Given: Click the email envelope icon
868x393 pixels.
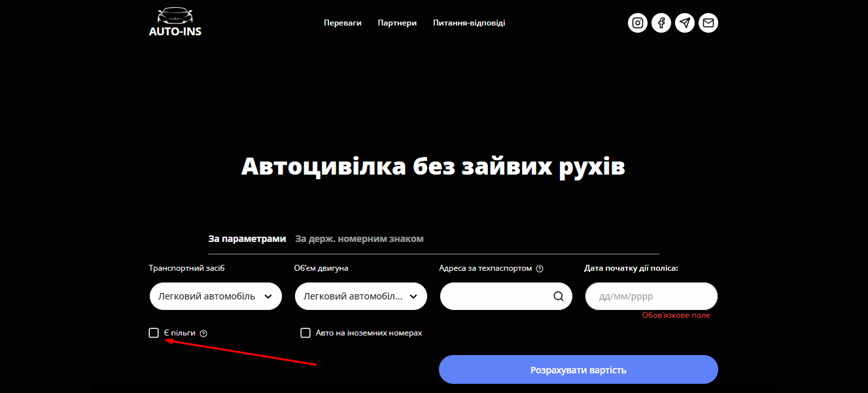Looking at the screenshot, I should pyautogui.click(x=708, y=23).
